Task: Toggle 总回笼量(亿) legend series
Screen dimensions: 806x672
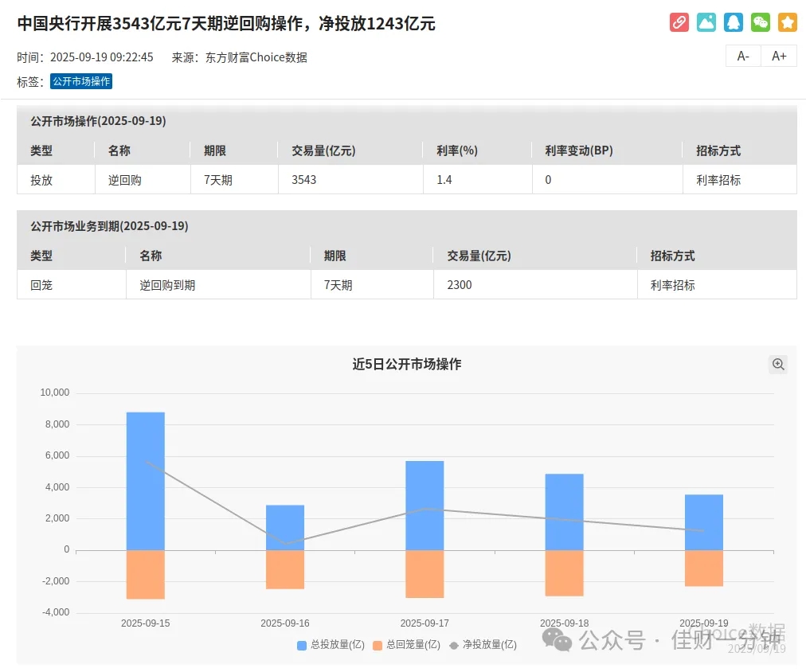Action: (x=407, y=645)
